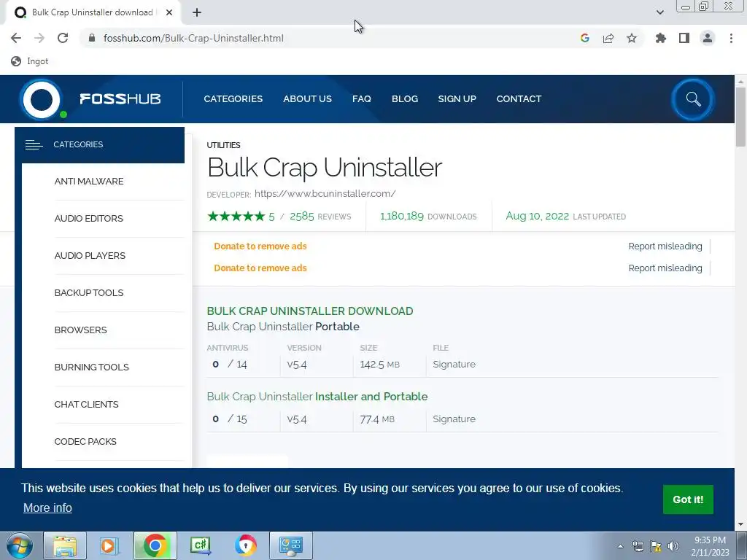Click the FossHub circular logo
Image resolution: width=747 pixels, height=560 pixels.
(x=42, y=99)
